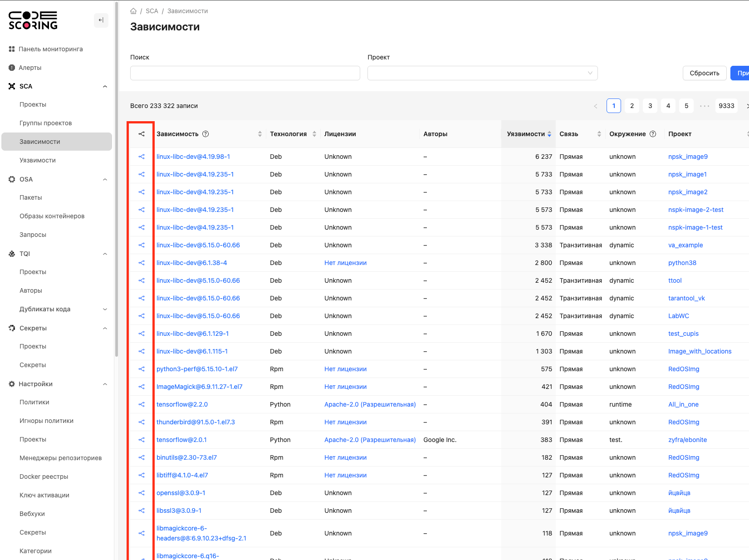
Task: Open dependency graph icon for openssl@3.0.9-1
Action: [x=142, y=493]
